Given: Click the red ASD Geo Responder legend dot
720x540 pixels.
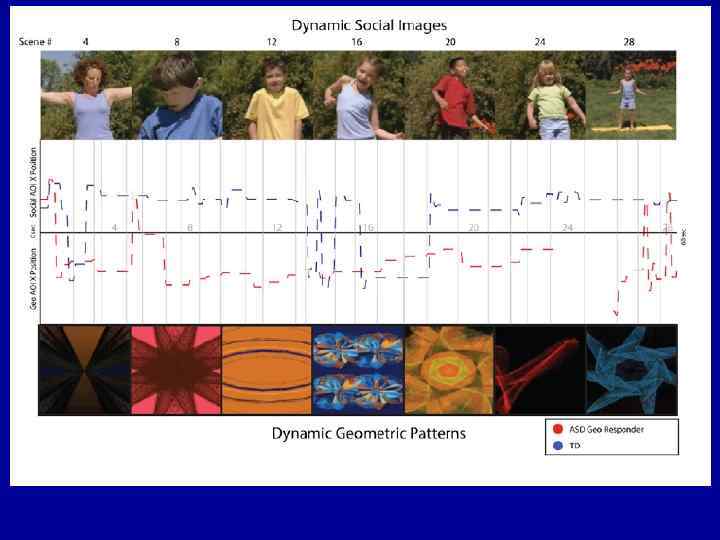Looking at the screenshot, I should 558,429.
